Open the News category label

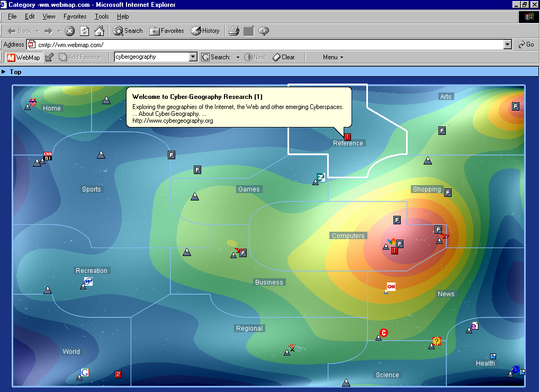click(446, 294)
